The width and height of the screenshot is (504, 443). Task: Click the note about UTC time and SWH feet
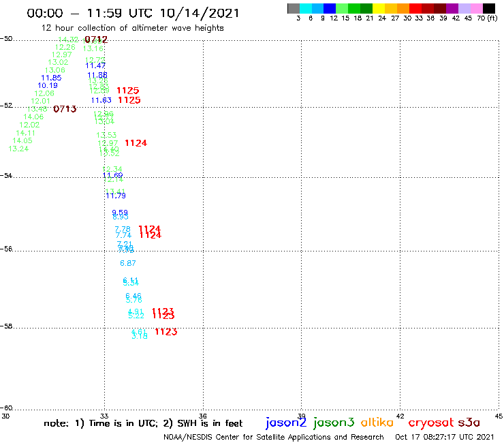pyautogui.click(x=143, y=423)
